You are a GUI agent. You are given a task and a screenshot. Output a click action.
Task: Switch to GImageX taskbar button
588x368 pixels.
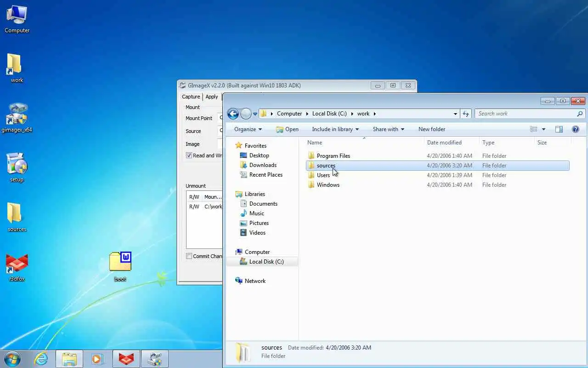155,359
